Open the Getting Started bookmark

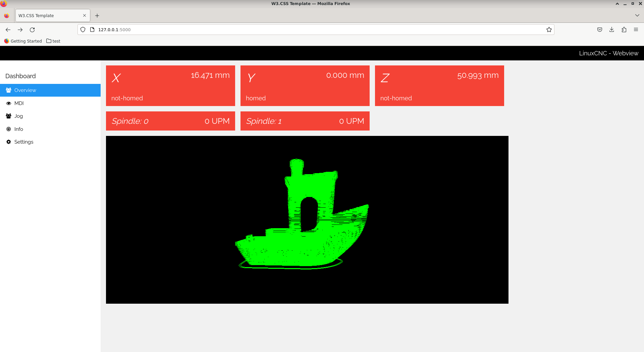(23, 41)
